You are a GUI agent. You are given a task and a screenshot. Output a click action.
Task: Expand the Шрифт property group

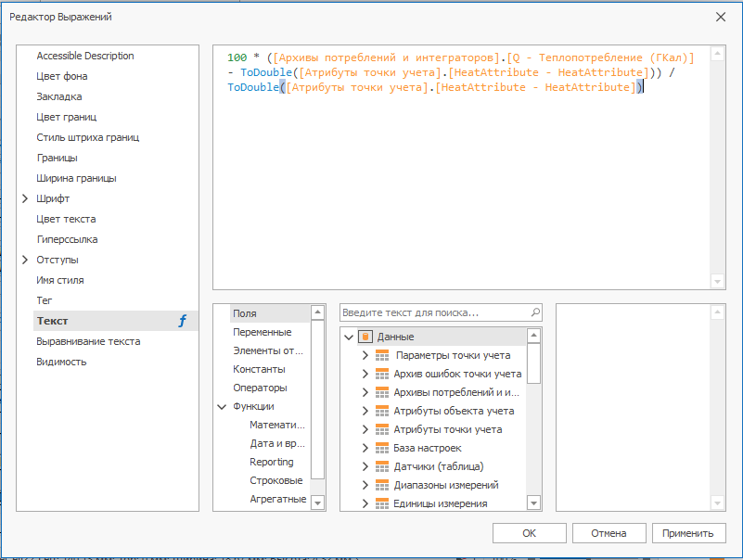[x=25, y=198]
